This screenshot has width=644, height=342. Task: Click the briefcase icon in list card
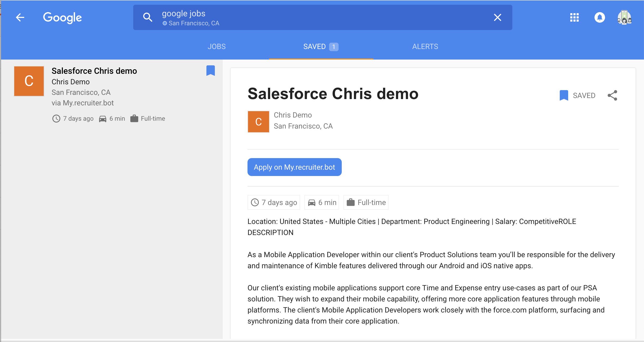134,119
